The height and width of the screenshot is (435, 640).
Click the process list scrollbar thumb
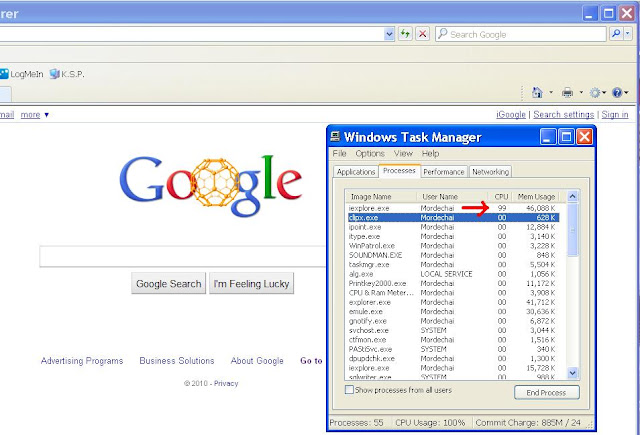point(572,230)
